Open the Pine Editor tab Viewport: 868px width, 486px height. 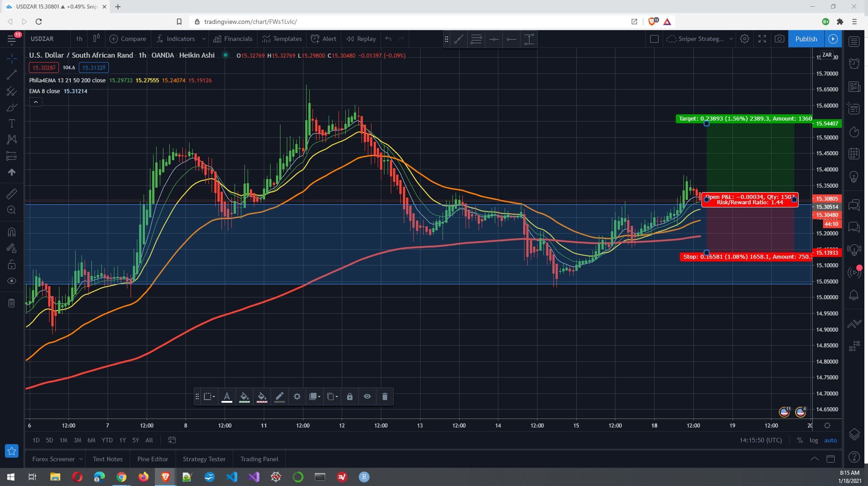pos(153,459)
